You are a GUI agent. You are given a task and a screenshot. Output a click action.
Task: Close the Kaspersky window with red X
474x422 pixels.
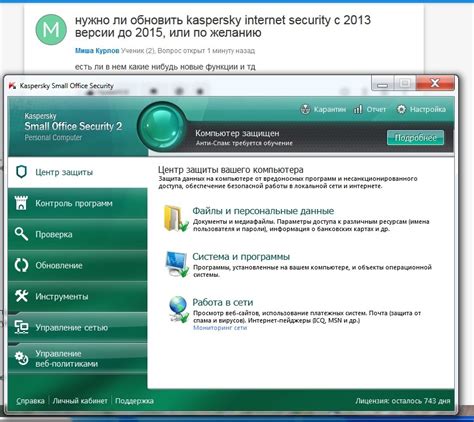435,83
